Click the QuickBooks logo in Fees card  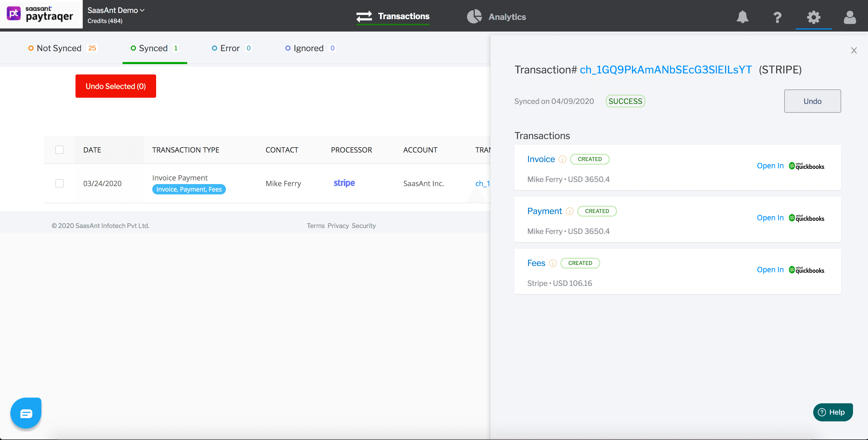pos(806,270)
